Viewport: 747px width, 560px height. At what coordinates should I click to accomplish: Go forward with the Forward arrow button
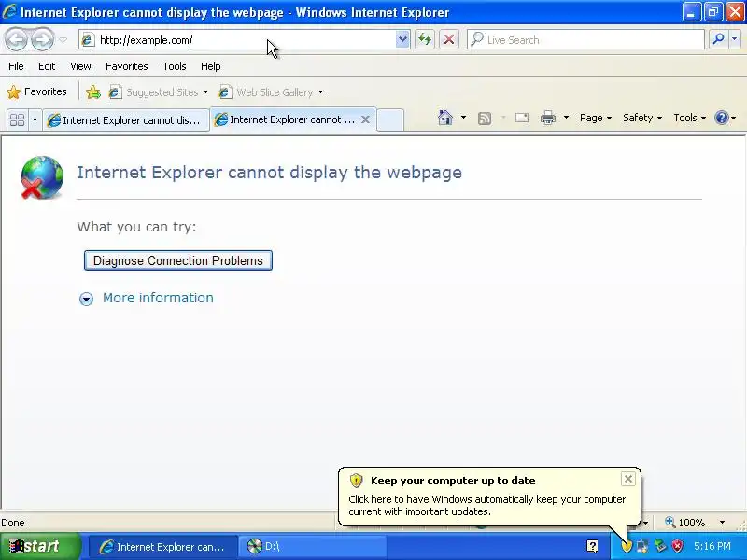[x=42, y=40]
